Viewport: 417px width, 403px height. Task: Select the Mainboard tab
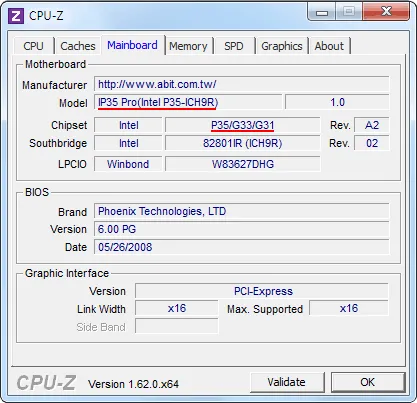click(132, 45)
